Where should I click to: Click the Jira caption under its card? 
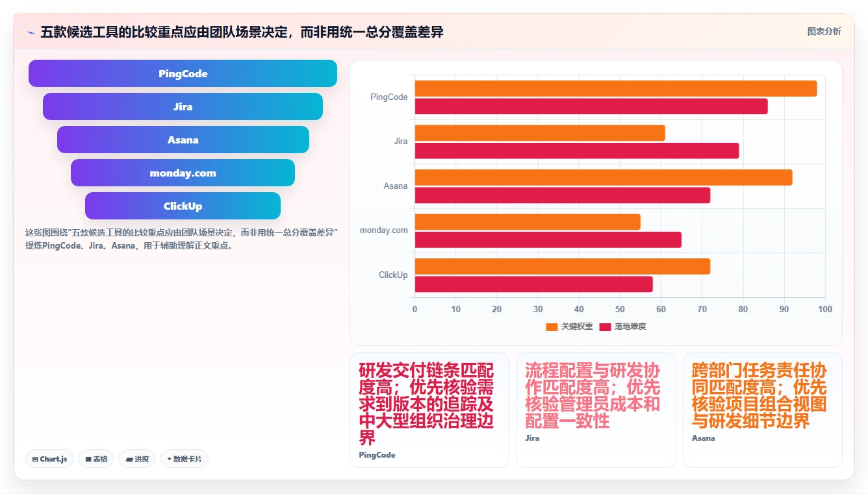[532, 438]
